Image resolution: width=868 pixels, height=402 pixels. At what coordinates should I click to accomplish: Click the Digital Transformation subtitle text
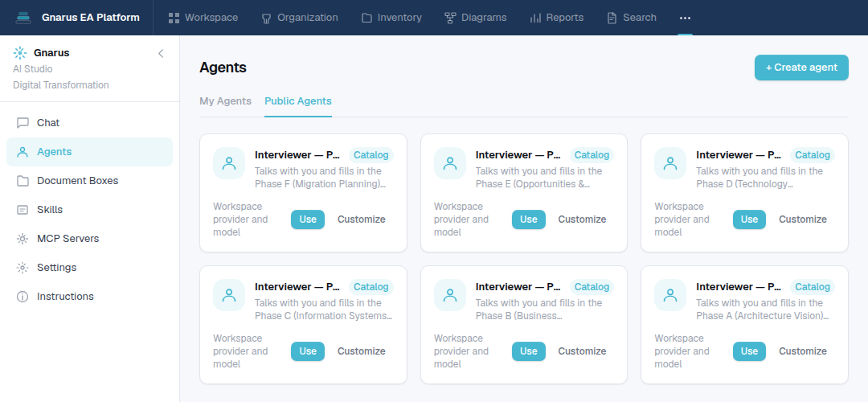(61, 85)
